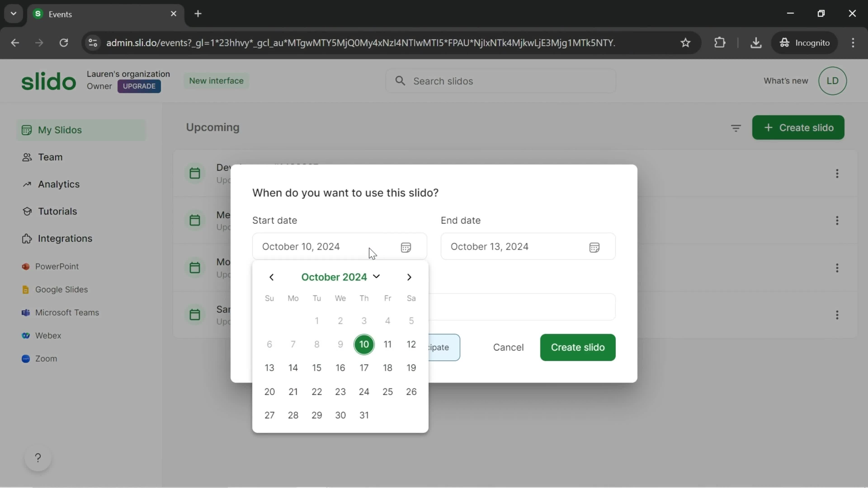Click the My Slidos sidebar menu item
Viewport: 868px width, 488px height.
pyautogui.click(x=60, y=130)
